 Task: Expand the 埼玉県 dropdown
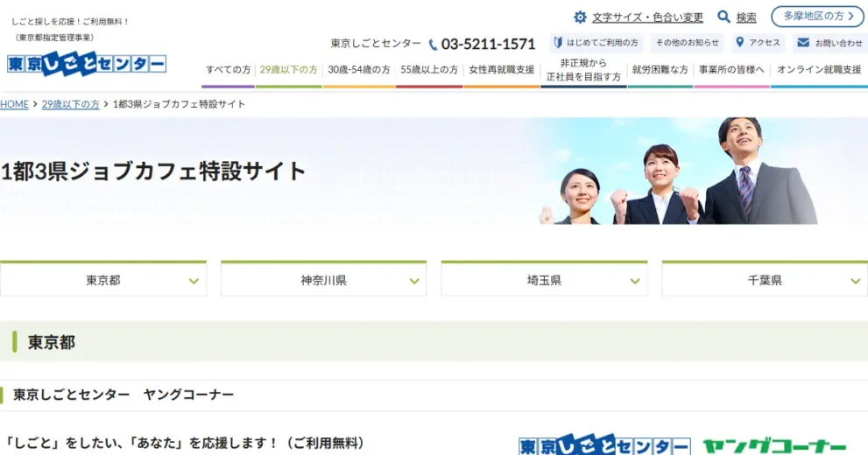pos(544,279)
